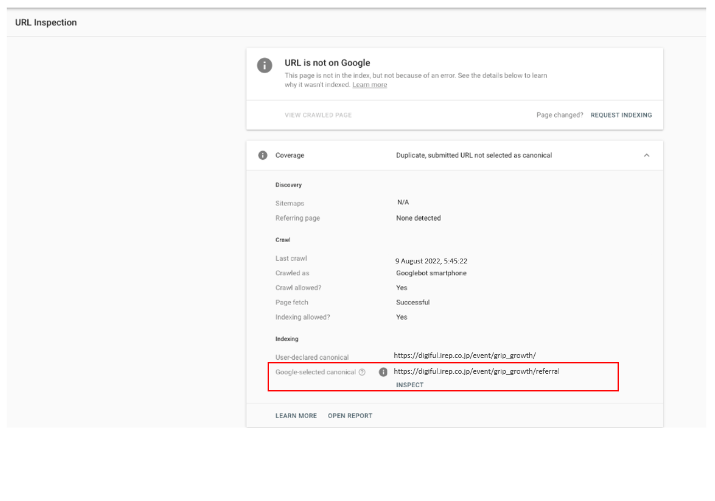Click the Sitemaps row label

[290, 203]
